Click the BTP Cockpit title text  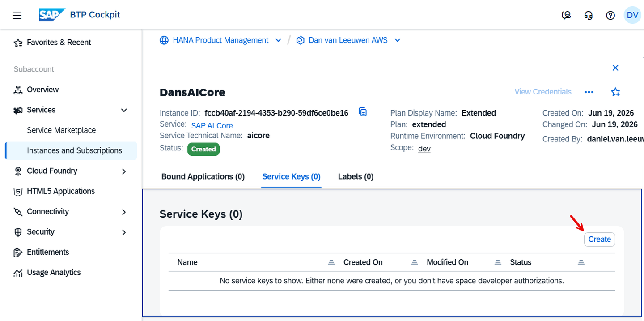tap(95, 15)
